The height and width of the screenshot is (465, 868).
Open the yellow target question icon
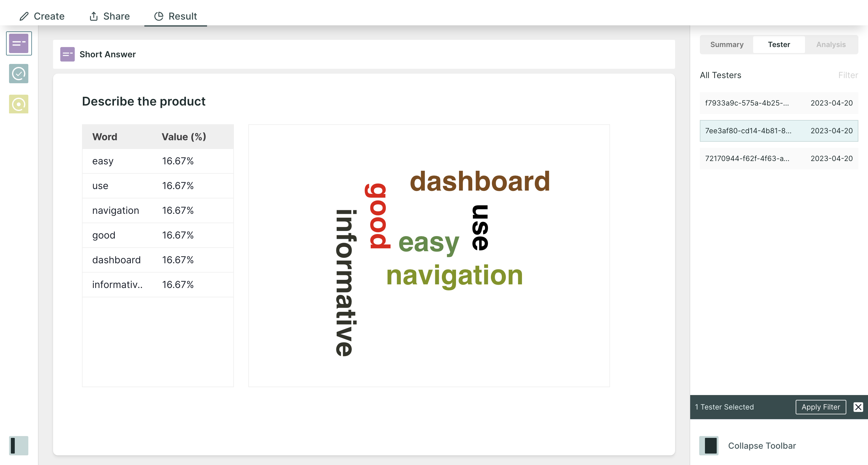[19, 104]
